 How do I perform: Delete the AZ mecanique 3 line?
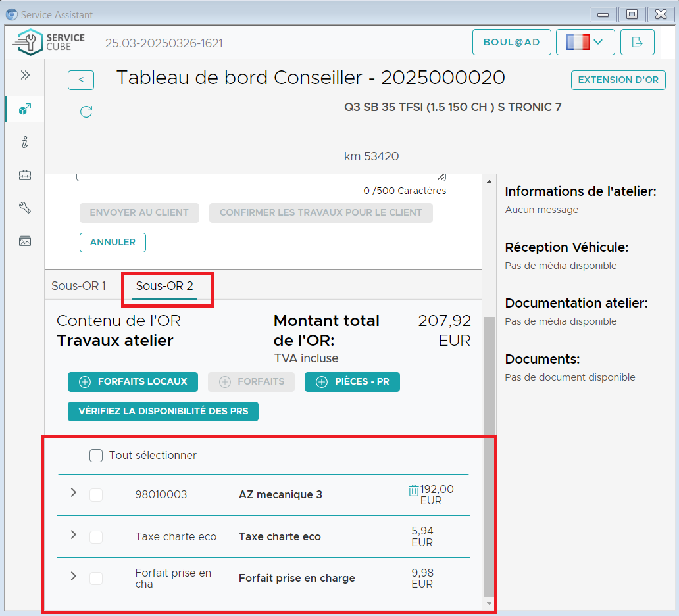coord(414,490)
